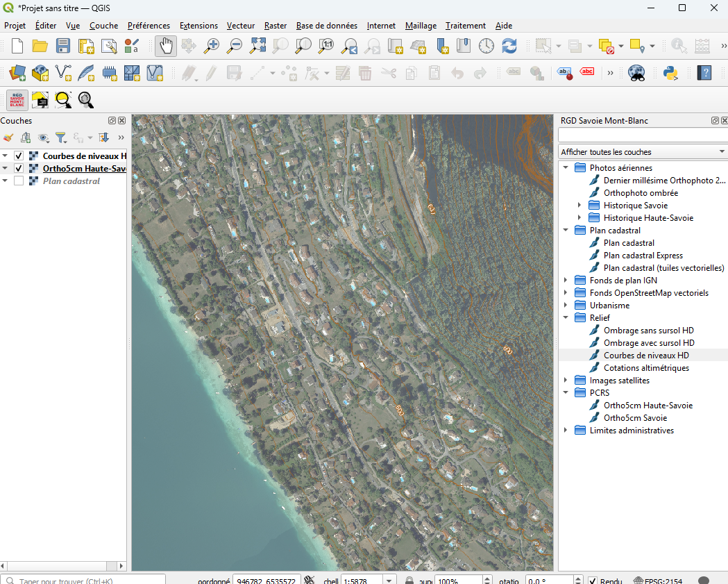728x584 pixels.
Task: Open the Python console
Action: (670, 72)
